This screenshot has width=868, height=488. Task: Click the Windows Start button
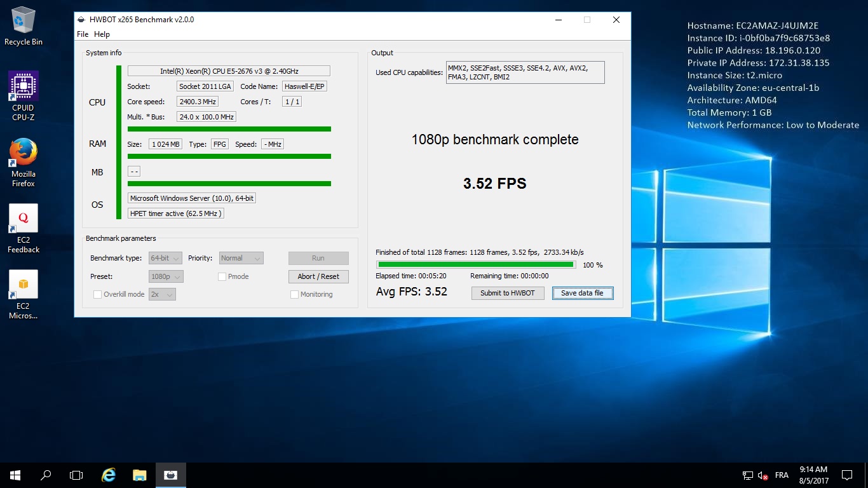(x=15, y=475)
